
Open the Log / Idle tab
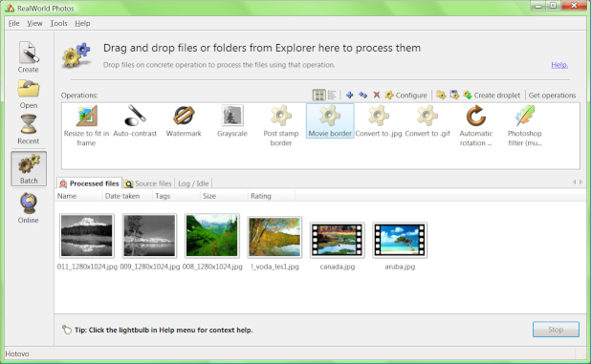193,183
